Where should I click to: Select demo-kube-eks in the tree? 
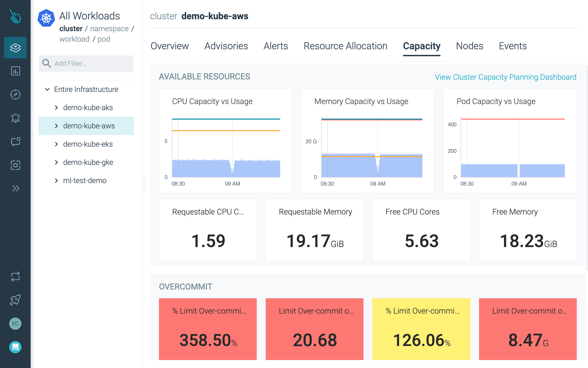point(88,144)
